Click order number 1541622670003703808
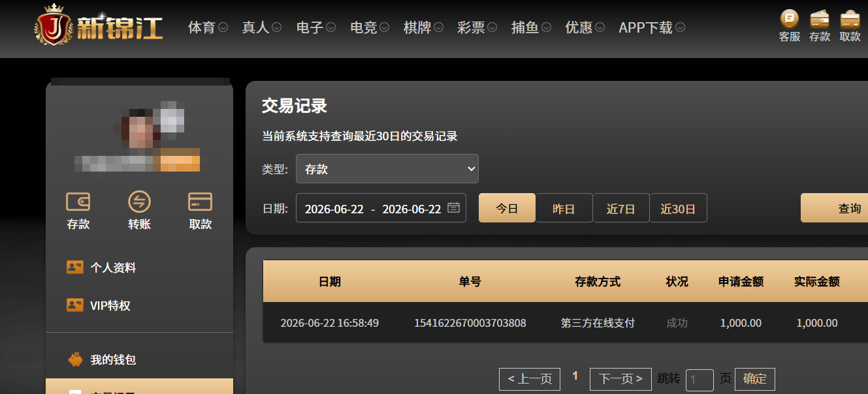The image size is (868, 394). pos(470,323)
